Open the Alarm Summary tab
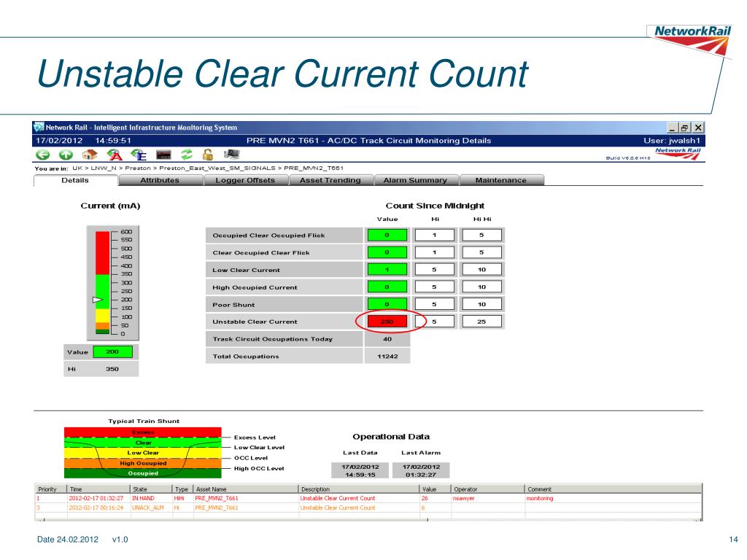The height and width of the screenshot is (560, 747). tap(415, 180)
